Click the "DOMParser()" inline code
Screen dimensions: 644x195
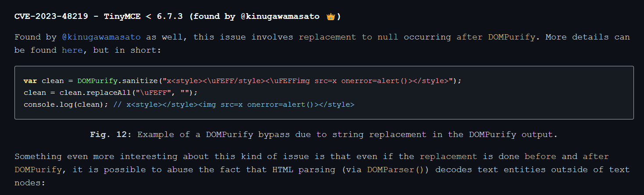pyautogui.click(x=396, y=170)
